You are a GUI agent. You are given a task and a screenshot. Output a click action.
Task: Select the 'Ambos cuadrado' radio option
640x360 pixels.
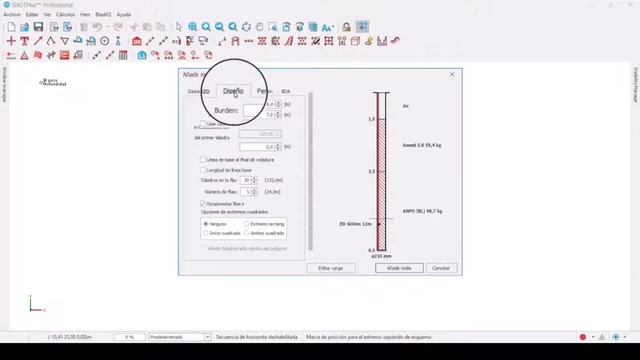point(247,233)
